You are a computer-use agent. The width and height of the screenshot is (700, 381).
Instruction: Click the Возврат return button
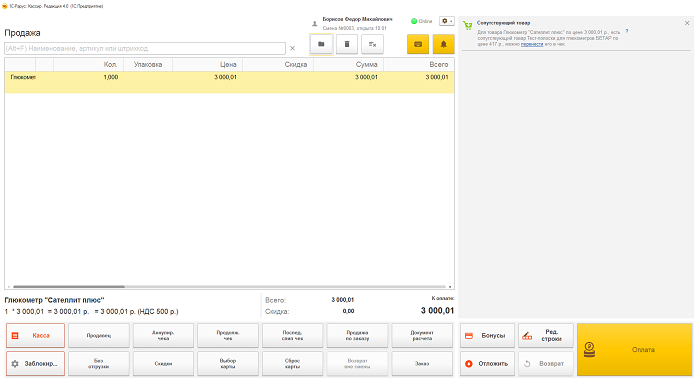click(546, 364)
